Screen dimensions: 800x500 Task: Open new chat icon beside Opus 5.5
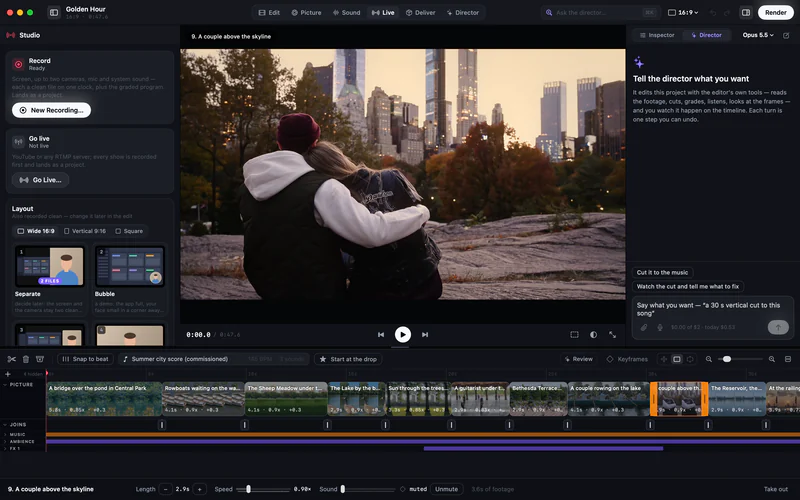[786, 35]
